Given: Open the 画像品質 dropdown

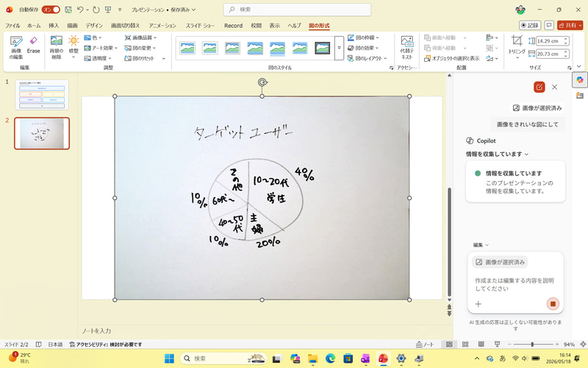Looking at the screenshot, I should [x=140, y=38].
